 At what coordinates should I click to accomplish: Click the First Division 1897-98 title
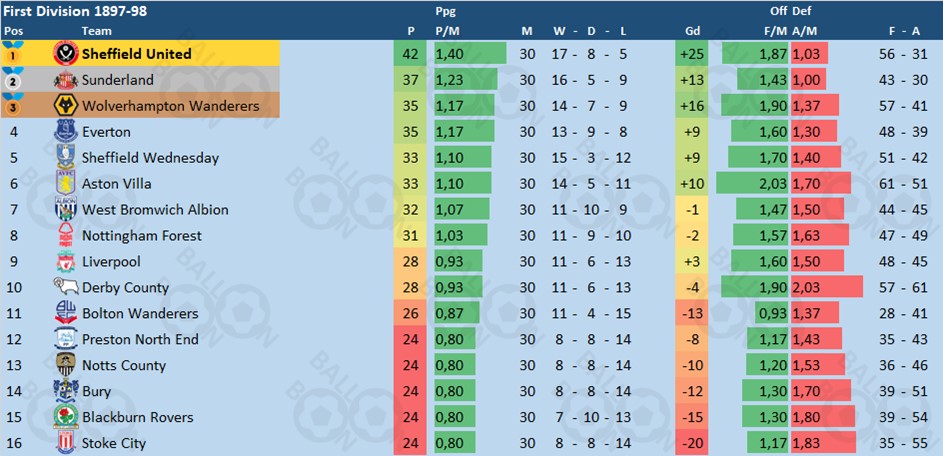[75, 11]
